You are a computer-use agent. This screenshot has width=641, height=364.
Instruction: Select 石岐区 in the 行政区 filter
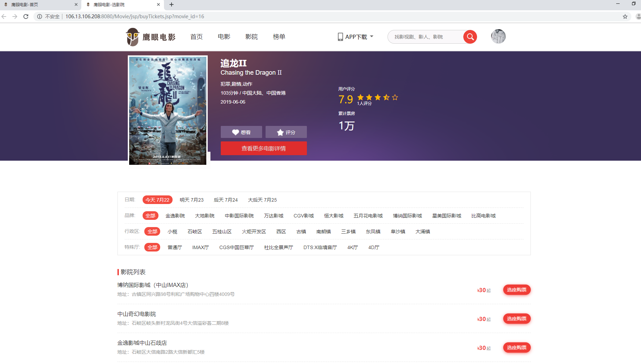(195, 231)
